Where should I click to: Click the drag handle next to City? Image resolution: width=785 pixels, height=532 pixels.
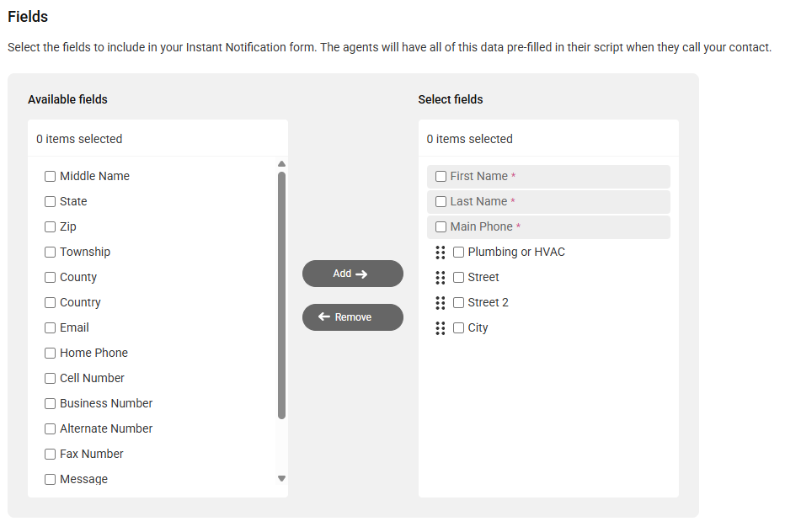point(440,327)
